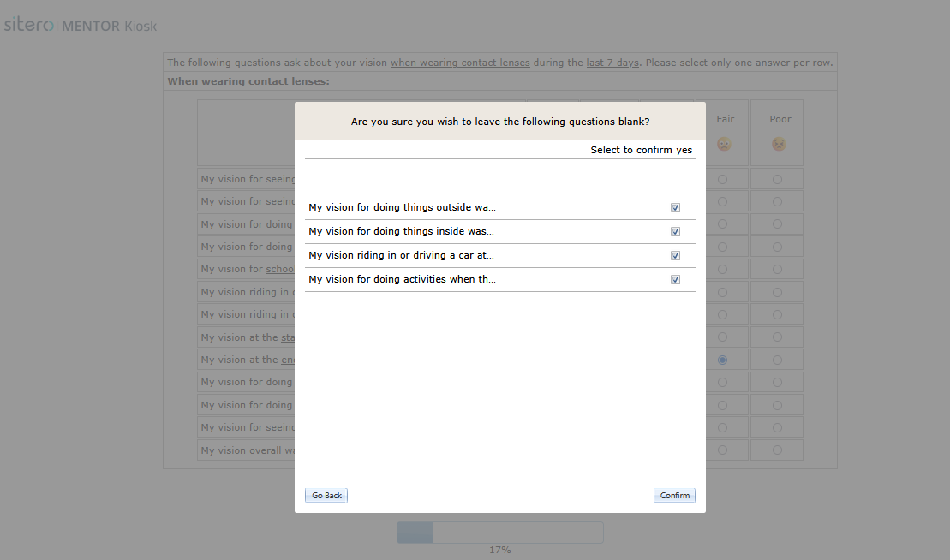Click the Poor column header

pyautogui.click(x=780, y=119)
